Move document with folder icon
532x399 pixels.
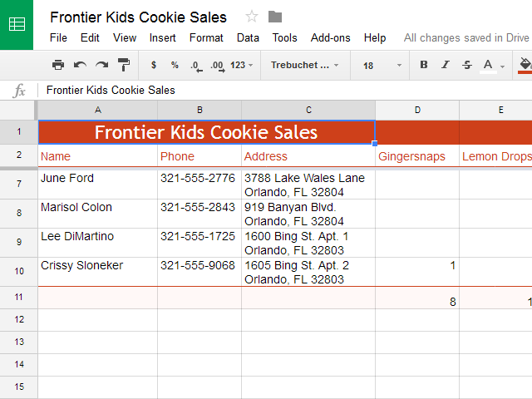point(275,17)
